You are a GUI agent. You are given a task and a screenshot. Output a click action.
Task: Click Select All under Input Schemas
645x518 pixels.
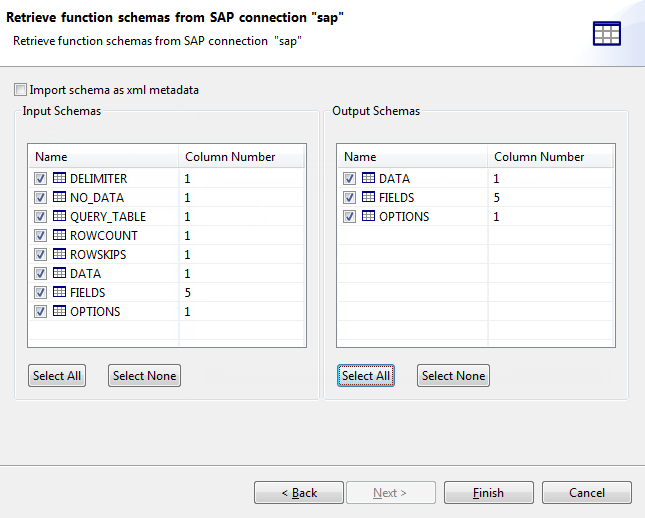pos(57,376)
